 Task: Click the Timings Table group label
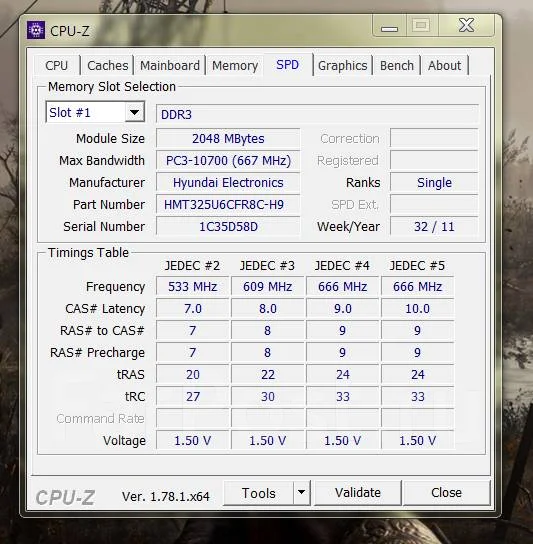pyautogui.click(x=88, y=253)
